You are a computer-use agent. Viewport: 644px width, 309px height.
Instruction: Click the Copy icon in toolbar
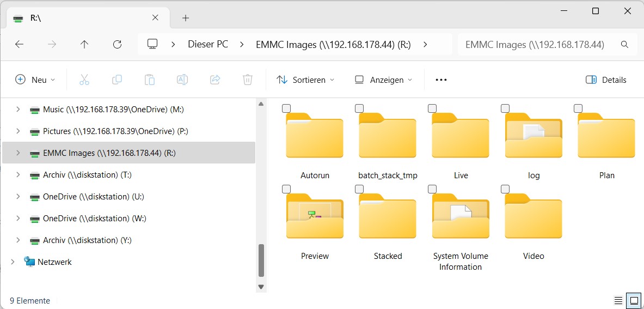[x=116, y=80]
